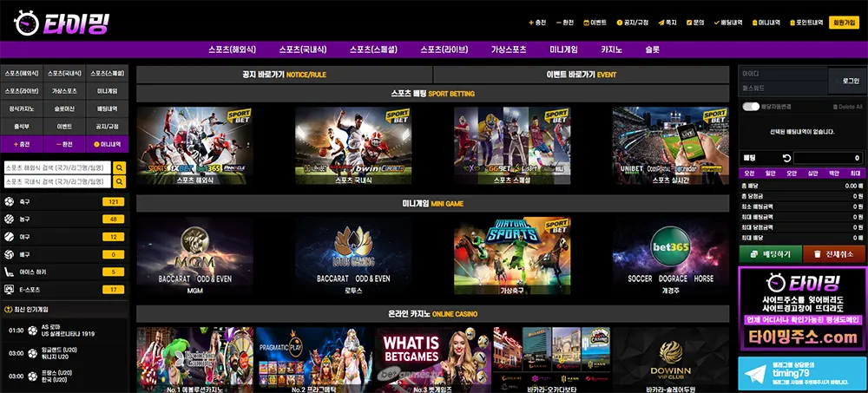Viewport: 868px width, 393px height.
Task: Select E-스포츠 monitor icon row
Action: [x=64, y=290]
